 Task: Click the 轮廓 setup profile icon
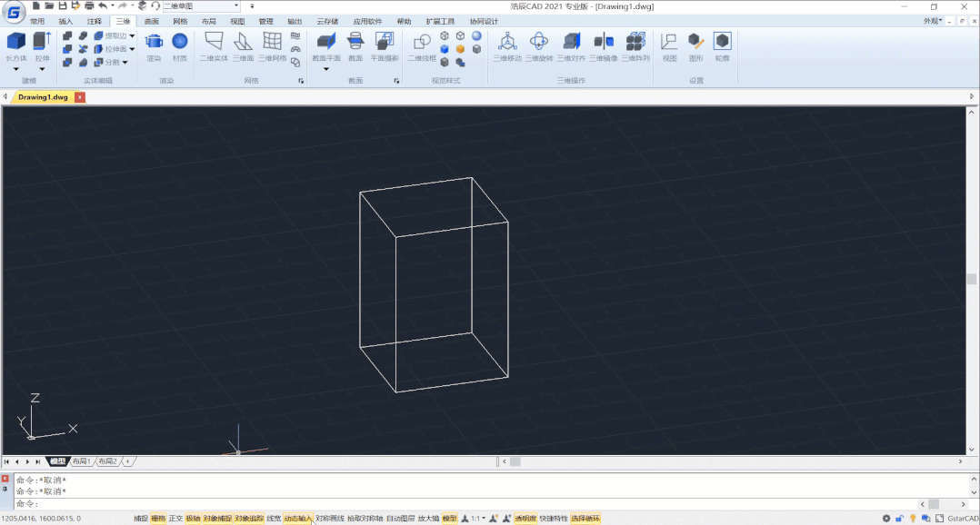pos(722,42)
